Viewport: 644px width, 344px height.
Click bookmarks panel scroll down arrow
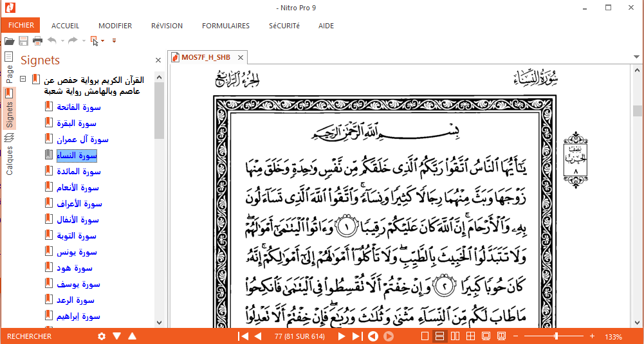(x=160, y=323)
